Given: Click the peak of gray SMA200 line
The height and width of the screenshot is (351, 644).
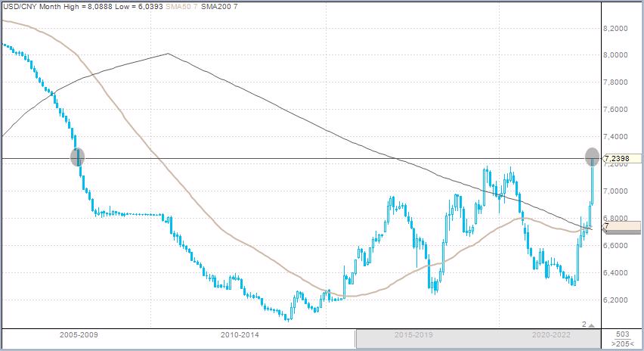Looking at the screenshot, I should coord(167,54).
